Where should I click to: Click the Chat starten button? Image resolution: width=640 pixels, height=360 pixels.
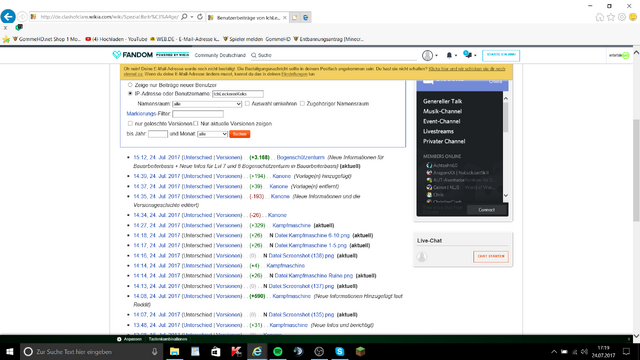point(491,256)
